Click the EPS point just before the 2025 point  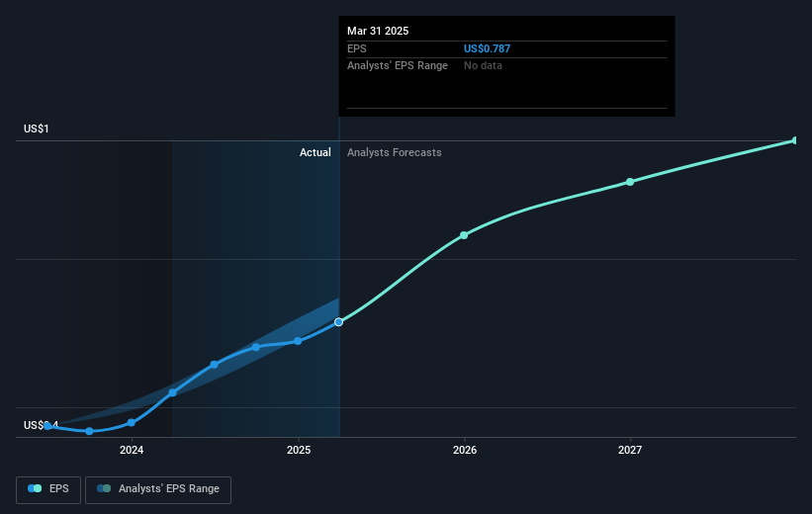coord(256,347)
